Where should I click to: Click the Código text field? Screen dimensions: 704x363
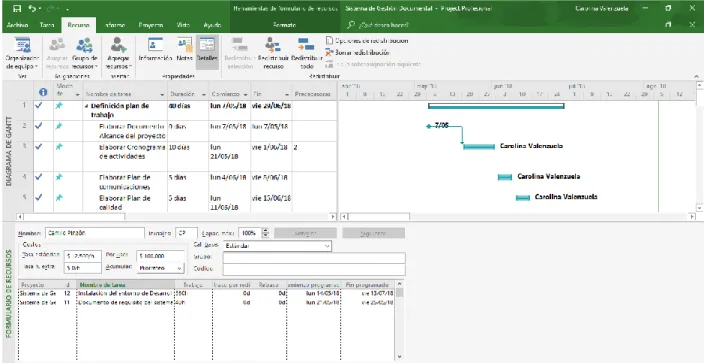(x=314, y=270)
